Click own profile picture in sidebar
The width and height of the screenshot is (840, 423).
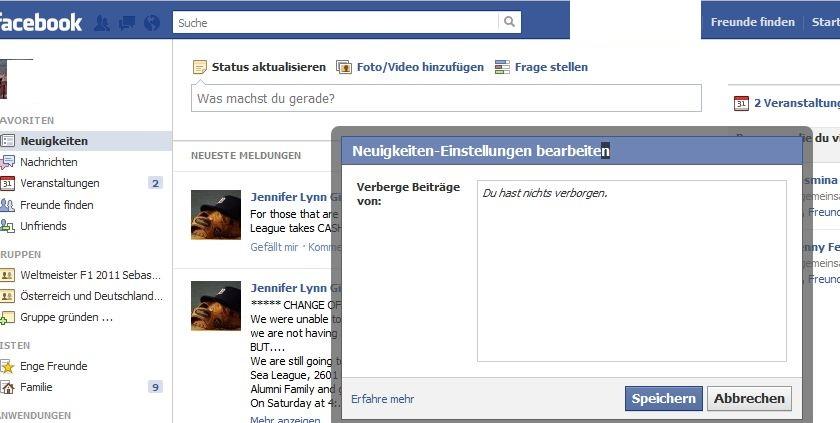(3, 79)
